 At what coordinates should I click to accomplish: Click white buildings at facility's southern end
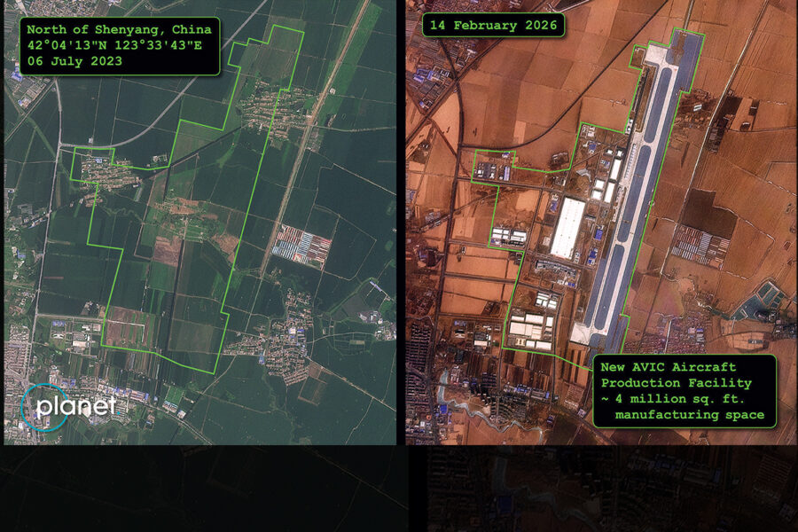point(532,330)
